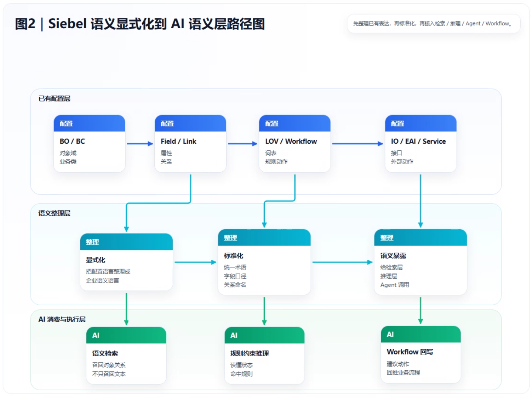Click the teal '整理' header of 语义暴露 card
Viewport: 532px width, 398px height.
click(x=421, y=237)
